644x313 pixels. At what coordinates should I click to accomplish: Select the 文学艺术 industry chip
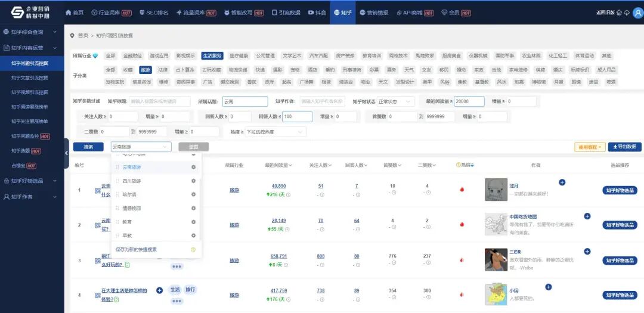click(x=292, y=56)
